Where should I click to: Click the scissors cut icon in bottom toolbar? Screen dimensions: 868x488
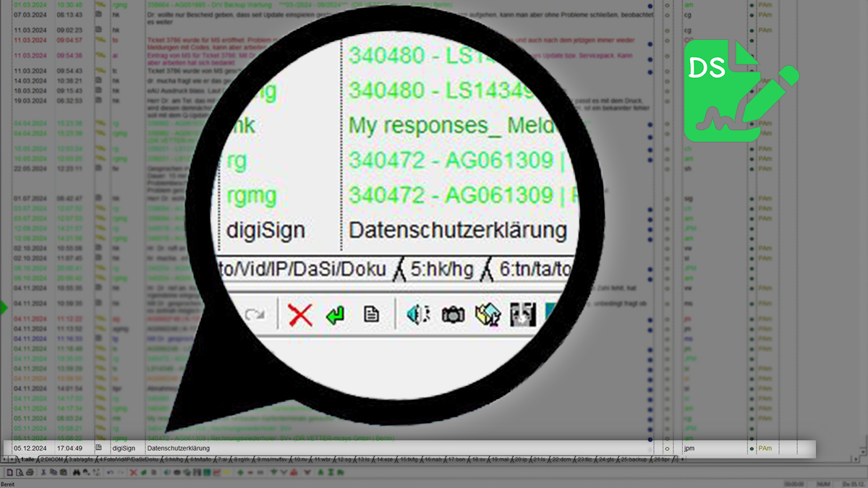(44, 473)
